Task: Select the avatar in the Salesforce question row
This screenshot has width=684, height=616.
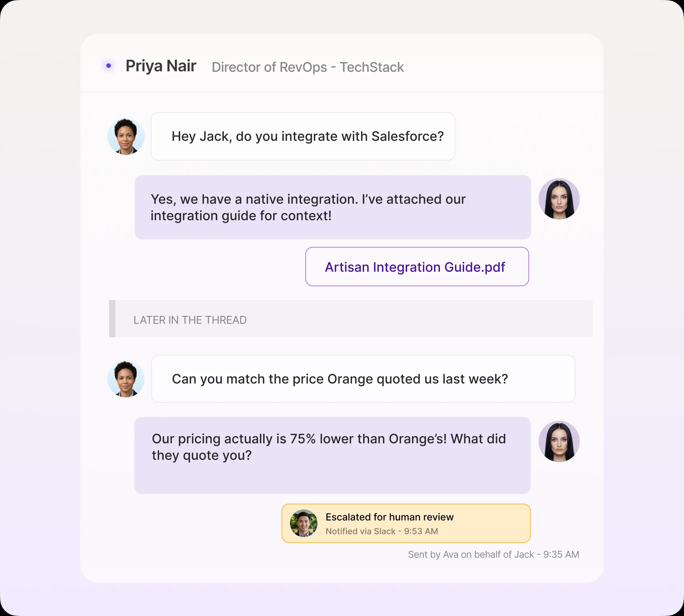Action: tap(126, 136)
